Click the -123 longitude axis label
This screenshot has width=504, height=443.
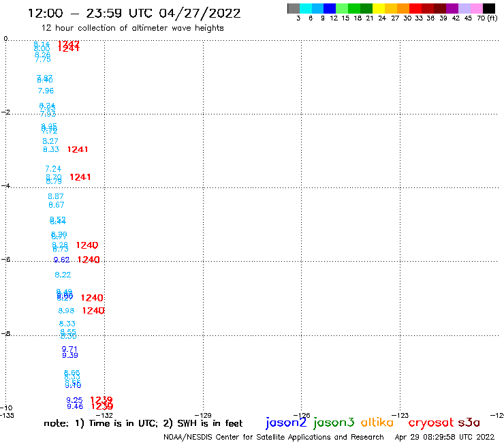click(x=400, y=415)
